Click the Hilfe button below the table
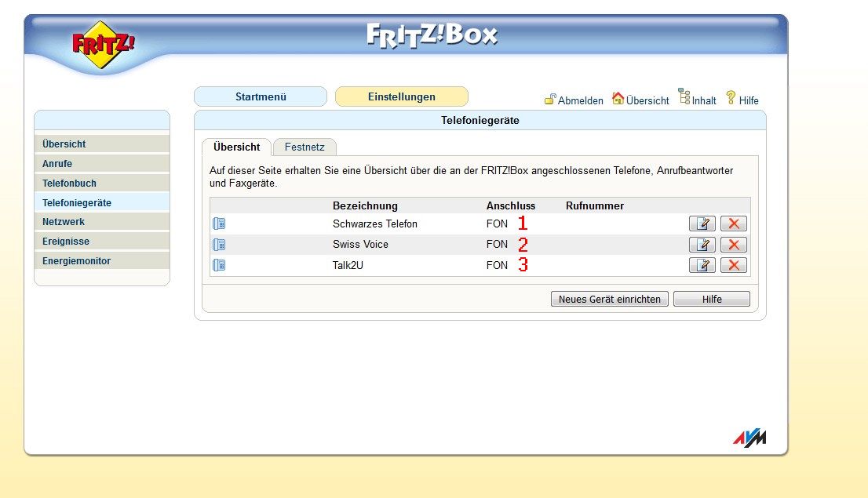This screenshot has width=868, height=498. click(x=712, y=299)
